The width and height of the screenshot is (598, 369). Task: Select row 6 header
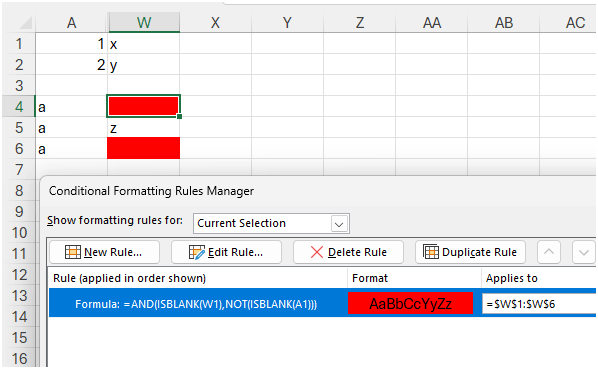pyautogui.click(x=19, y=148)
